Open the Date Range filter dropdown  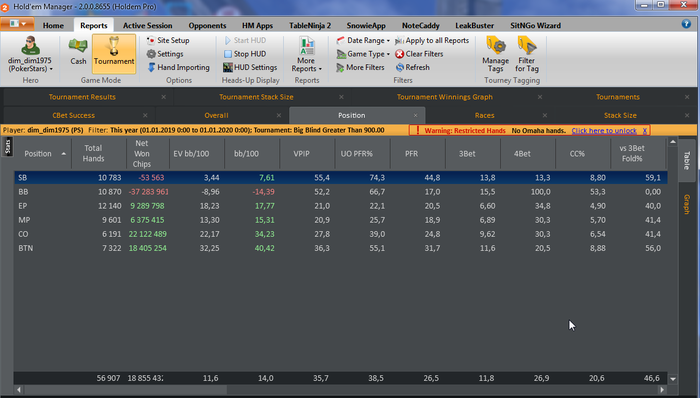tap(363, 40)
